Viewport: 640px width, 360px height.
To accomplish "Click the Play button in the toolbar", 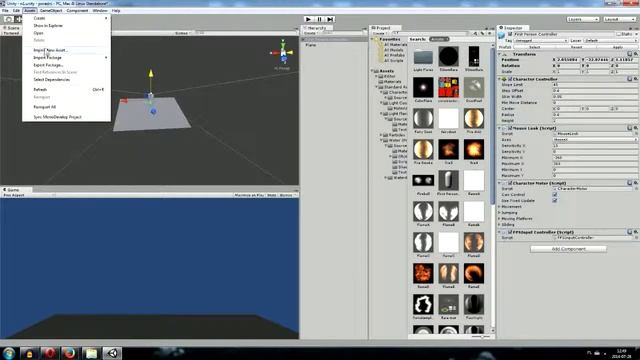I will click(x=308, y=19).
